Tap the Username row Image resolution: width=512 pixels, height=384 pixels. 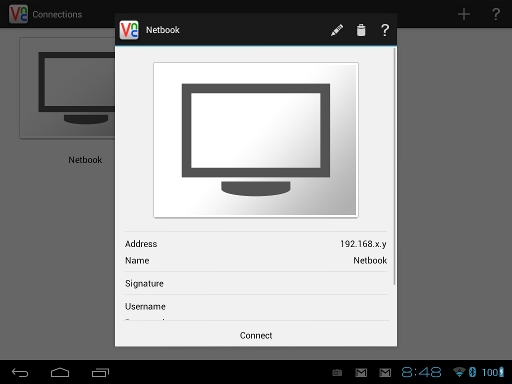(256, 306)
